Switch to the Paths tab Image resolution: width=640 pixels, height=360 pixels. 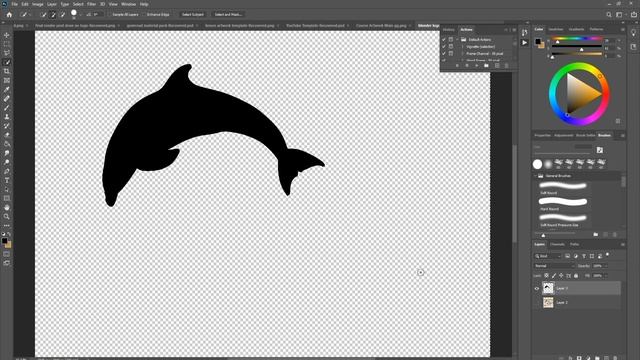tap(574, 244)
